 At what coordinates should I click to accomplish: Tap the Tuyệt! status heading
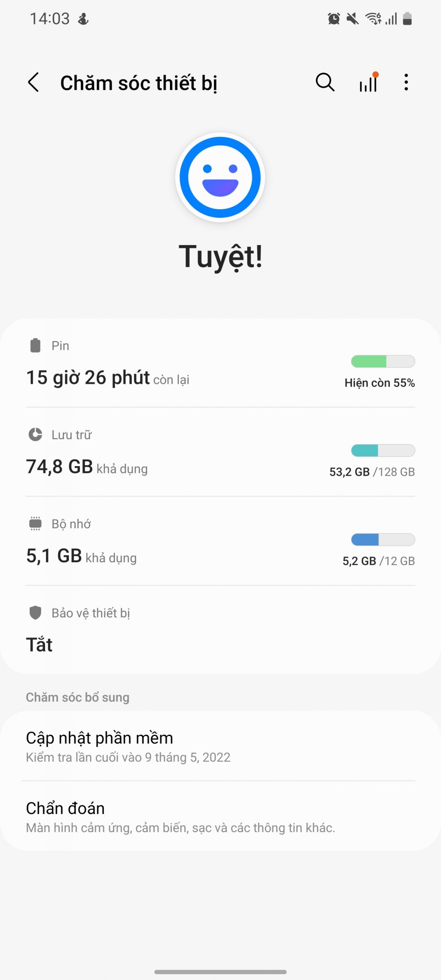(220, 257)
